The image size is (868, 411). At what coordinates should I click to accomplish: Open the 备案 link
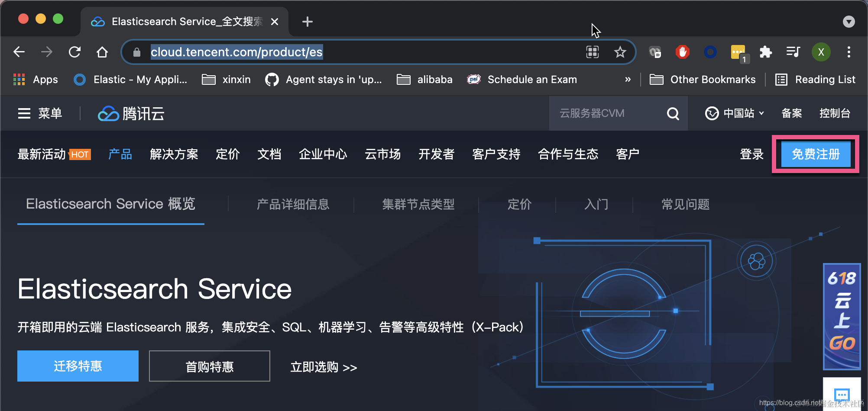(791, 113)
